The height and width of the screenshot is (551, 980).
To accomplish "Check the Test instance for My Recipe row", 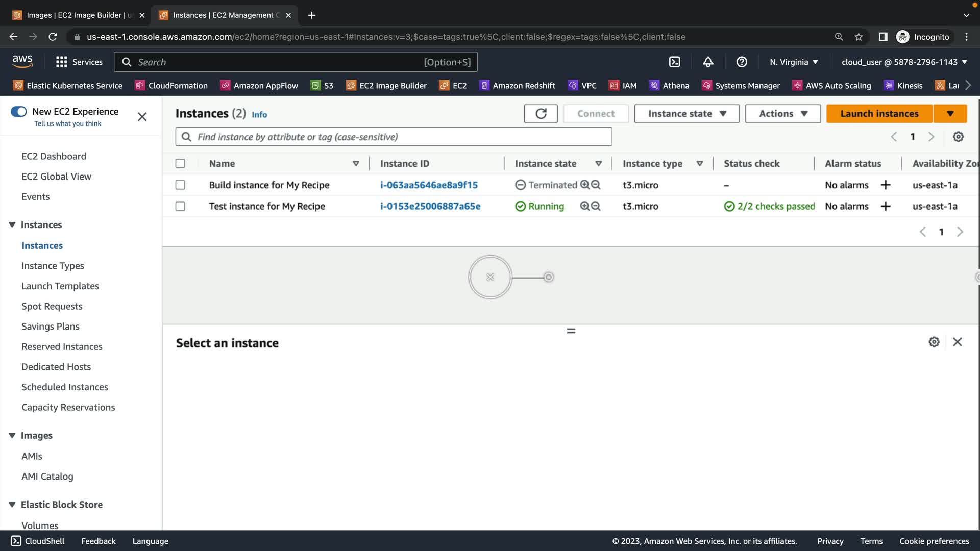I will (180, 206).
